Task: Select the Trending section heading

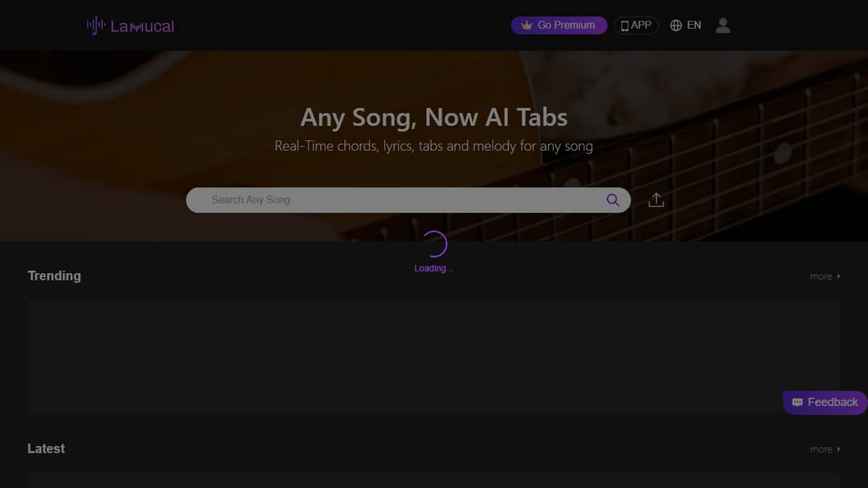Action: 54,276
